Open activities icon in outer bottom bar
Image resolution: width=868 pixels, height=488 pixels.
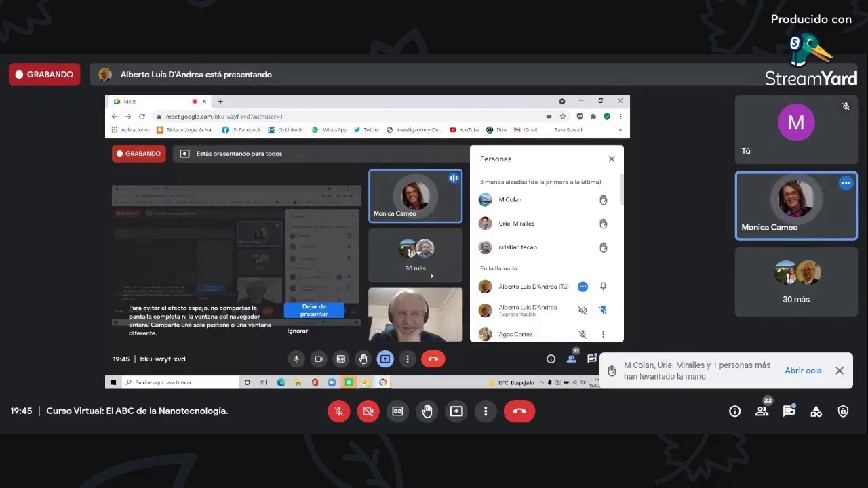pyautogui.click(x=816, y=411)
